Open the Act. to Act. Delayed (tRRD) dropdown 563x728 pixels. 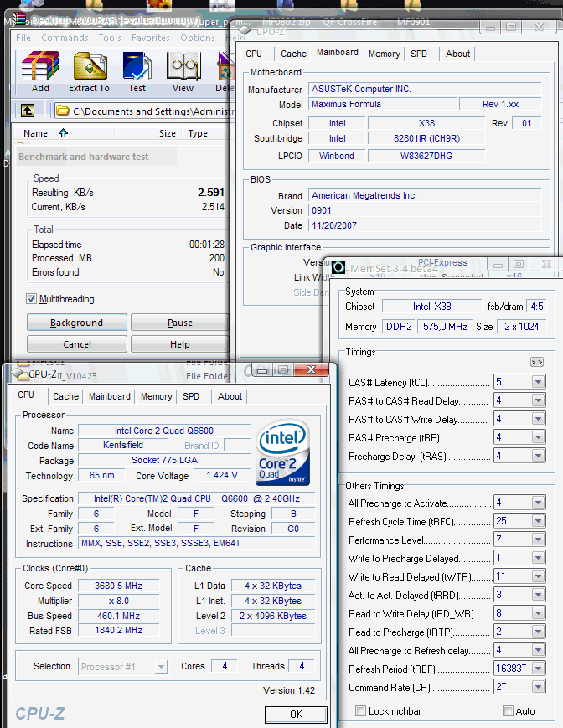coord(538,595)
